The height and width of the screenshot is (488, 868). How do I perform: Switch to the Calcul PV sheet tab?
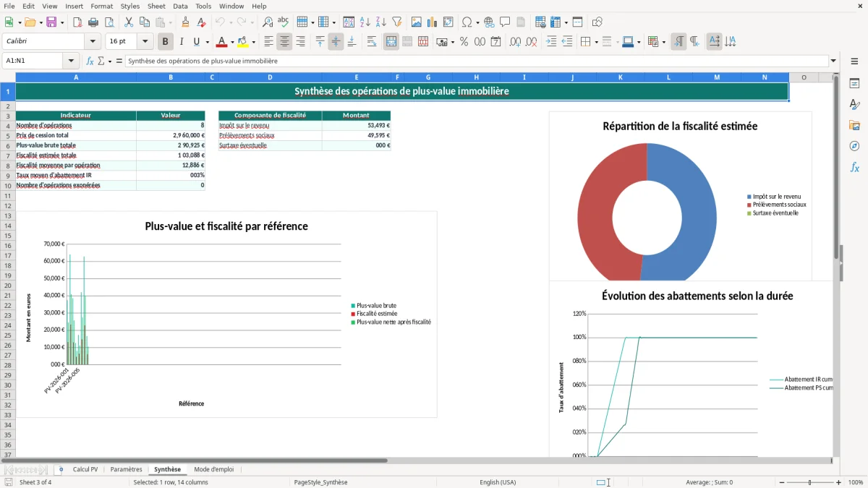[x=85, y=469]
